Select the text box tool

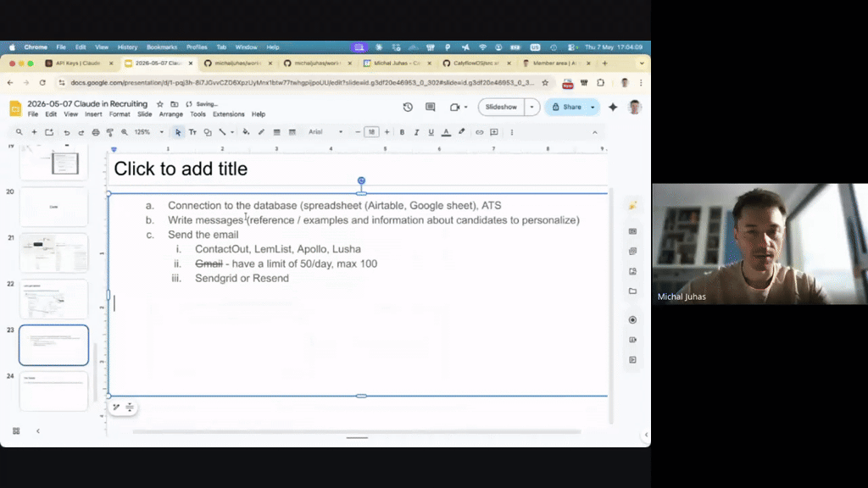click(192, 132)
